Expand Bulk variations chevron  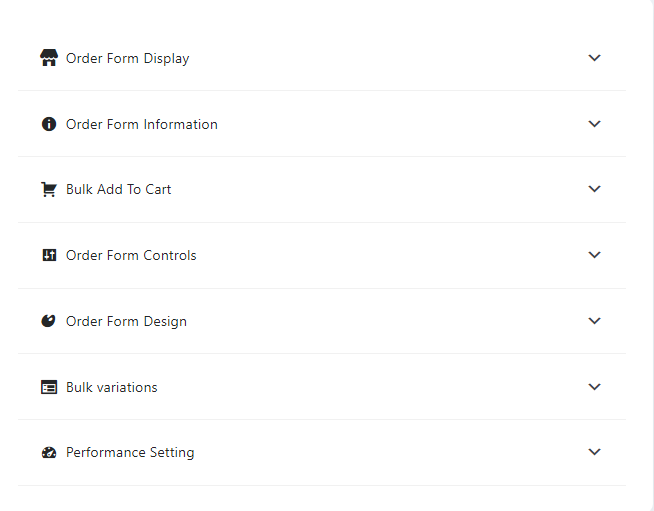[594, 386]
